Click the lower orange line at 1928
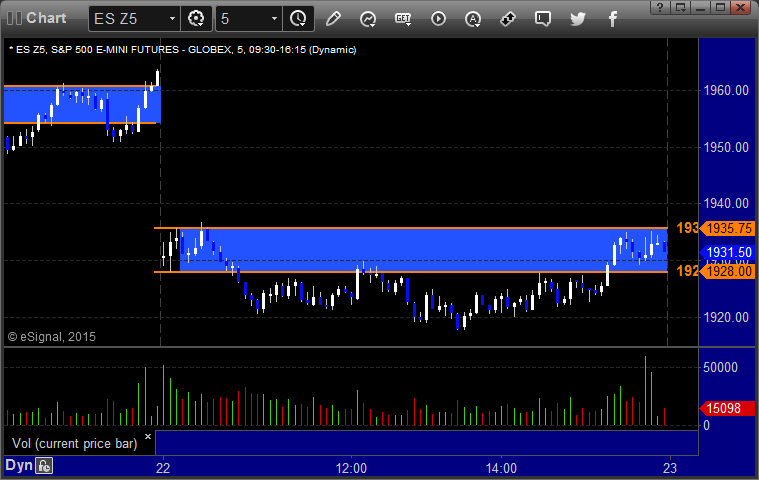 (x=410, y=272)
